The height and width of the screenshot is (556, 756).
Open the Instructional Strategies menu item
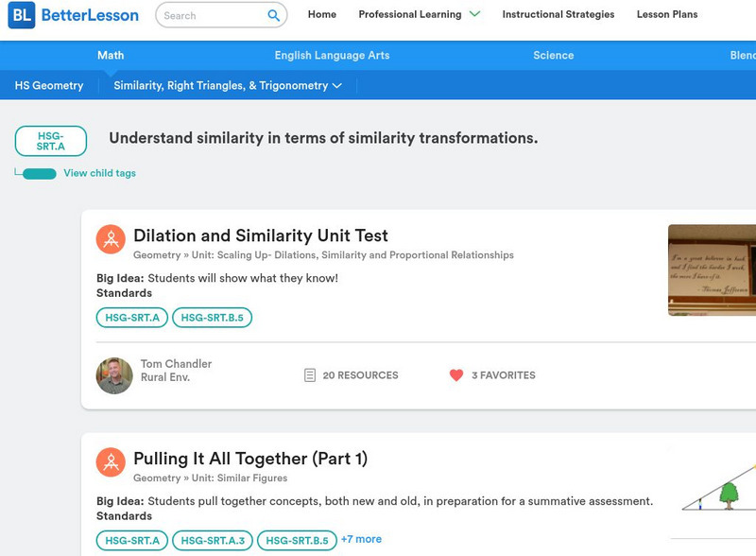[x=558, y=14]
